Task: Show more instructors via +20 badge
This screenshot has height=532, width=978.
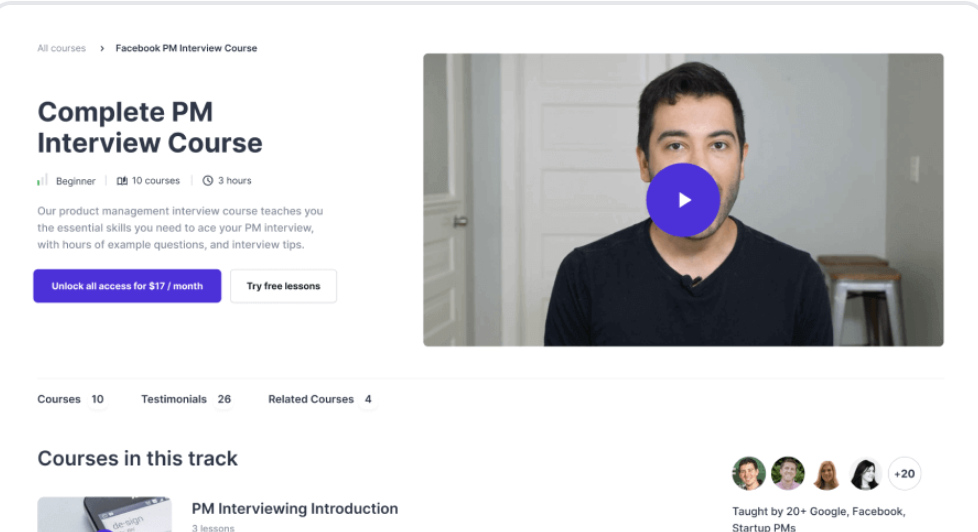Action: tap(904, 474)
